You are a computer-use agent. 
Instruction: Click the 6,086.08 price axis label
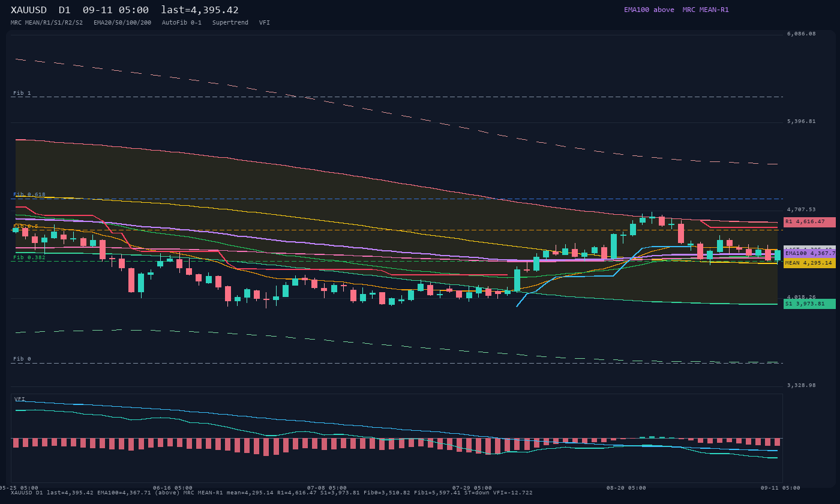pos(802,34)
